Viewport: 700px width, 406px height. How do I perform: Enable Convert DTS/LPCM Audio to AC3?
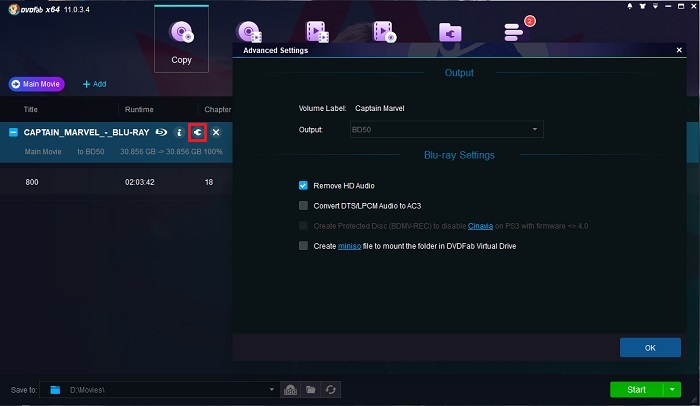tap(303, 205)
